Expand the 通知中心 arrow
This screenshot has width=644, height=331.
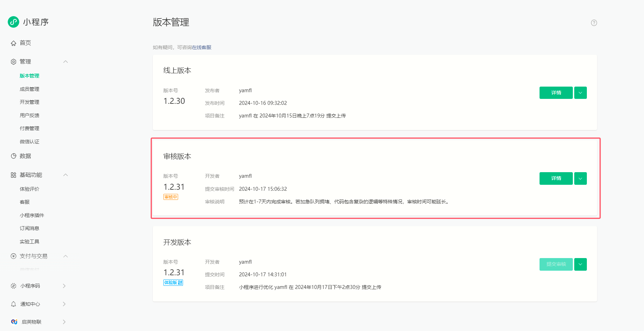click(64, 304)
